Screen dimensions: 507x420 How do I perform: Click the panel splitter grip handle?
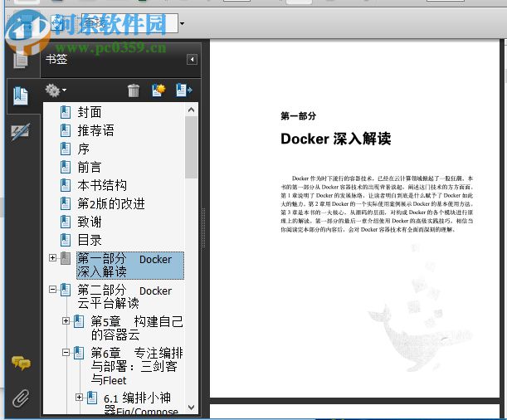click(x=203, y=228)
